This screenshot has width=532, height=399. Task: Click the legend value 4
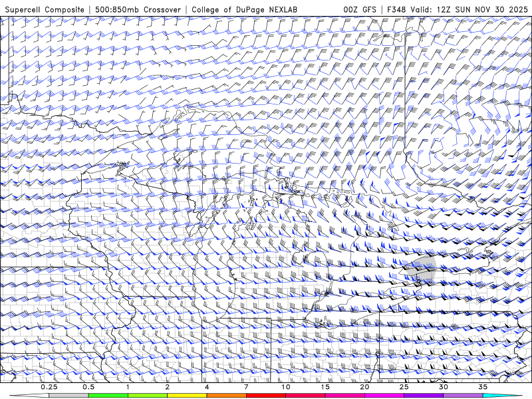click(207, 387)
